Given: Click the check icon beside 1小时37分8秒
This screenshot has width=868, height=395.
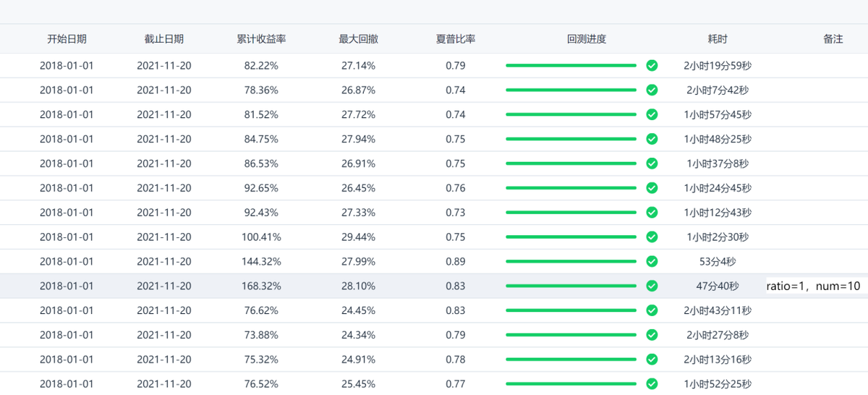Looking at the screenshot, I should coord(652,163).
